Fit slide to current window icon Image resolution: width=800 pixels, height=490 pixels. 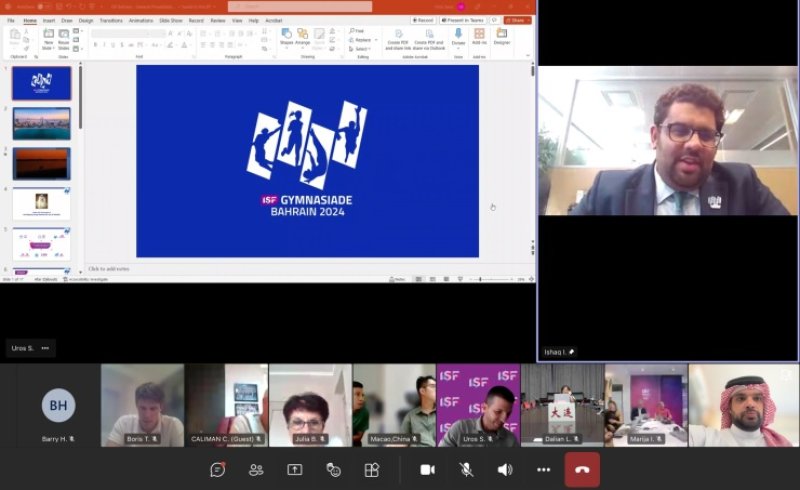pos(531,279)
